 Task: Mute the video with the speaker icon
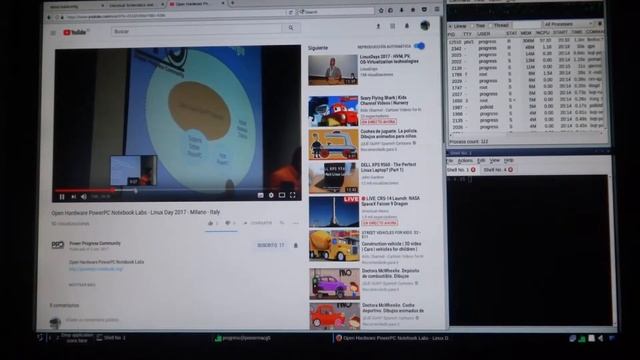click(x=84, y=197)
